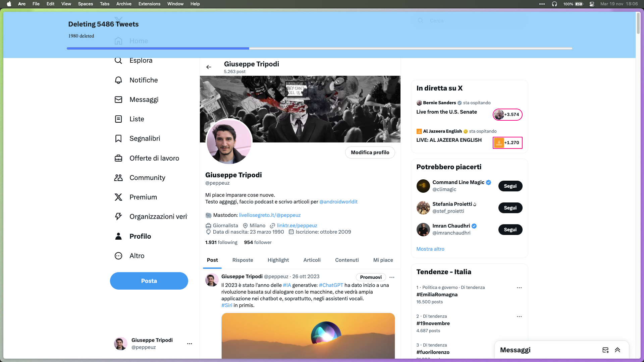Open Imran Chaudhri profile name

tap(451, 226)
